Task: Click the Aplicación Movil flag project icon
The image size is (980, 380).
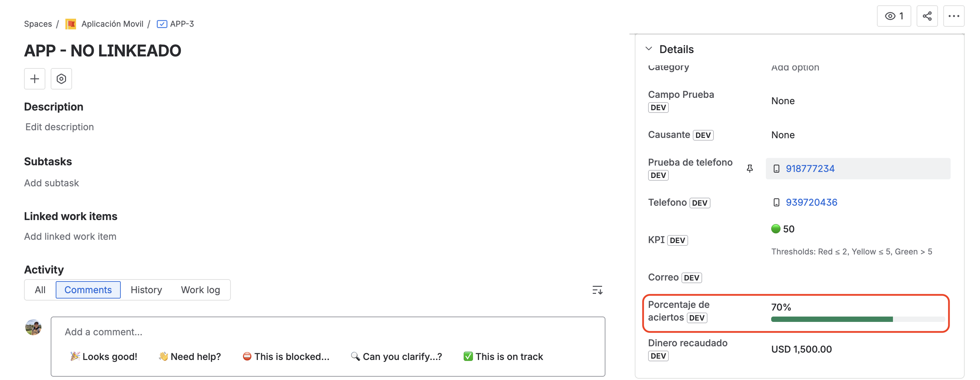Action: click(x=71, y=24)
